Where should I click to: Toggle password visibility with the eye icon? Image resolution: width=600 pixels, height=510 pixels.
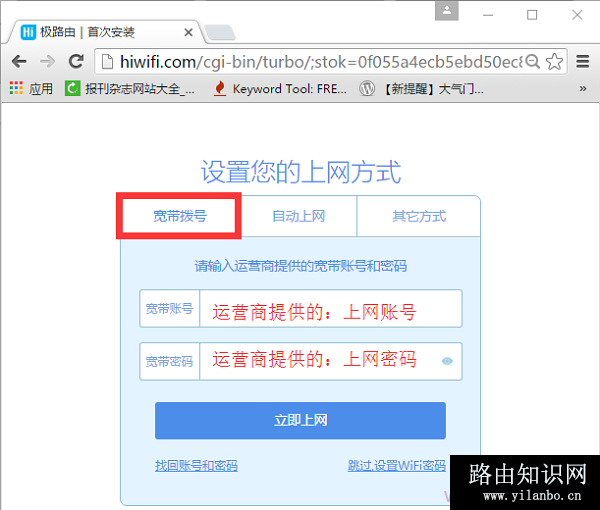coord(447,361)
